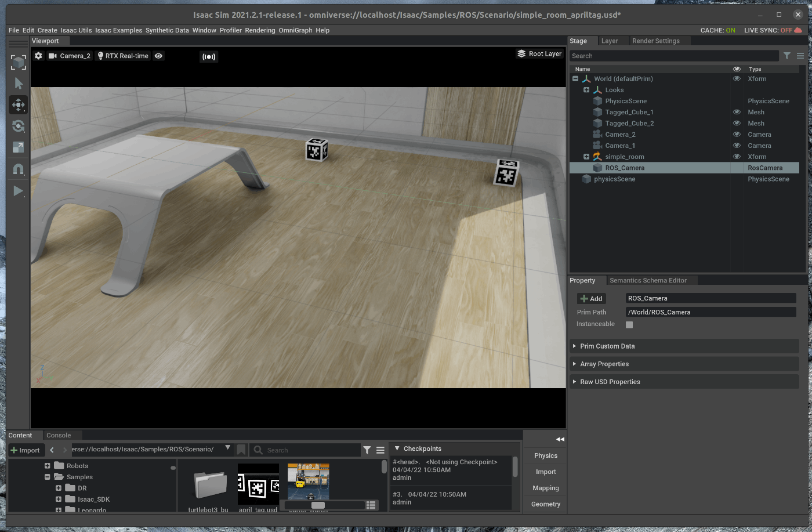Activate the Rotate tool

(x=19, y=126)
